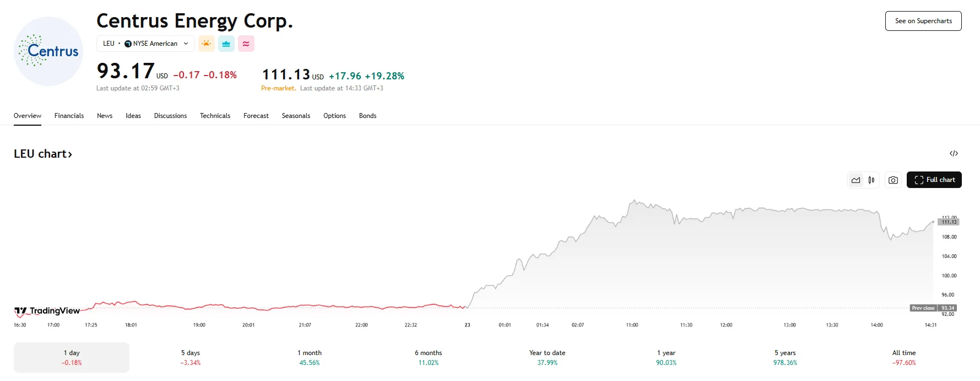Open the LEU NYSE American exchange dropdown
The height and width of the screenshot is (381, 980).
(x=145, y=44)
